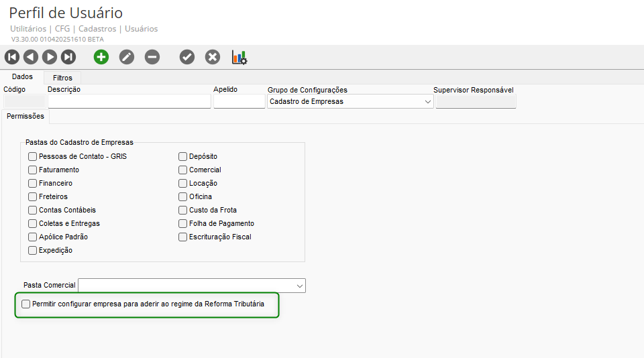
Task: Click the Descrição input field
Action: point(129,102)
